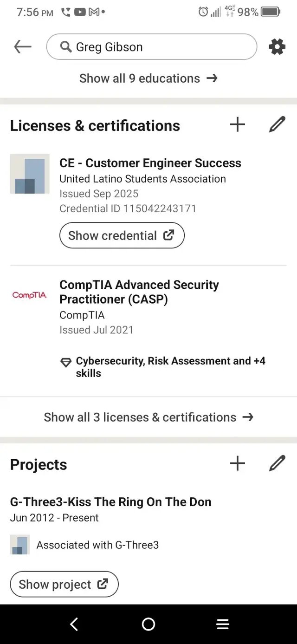Show all 9 educations

(x=148, y=78)
